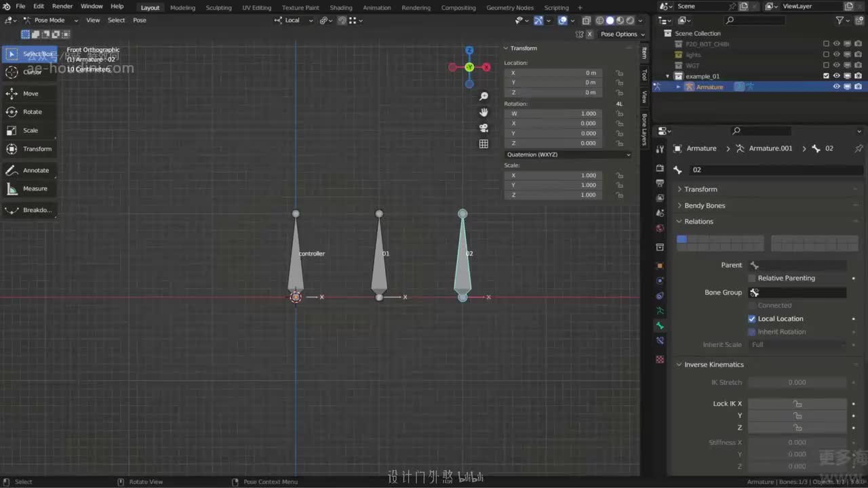Click the pan hand viewport icon
The width and height of the screenshot is (868, 488).
pyautogui.click(x=484, y=112)
